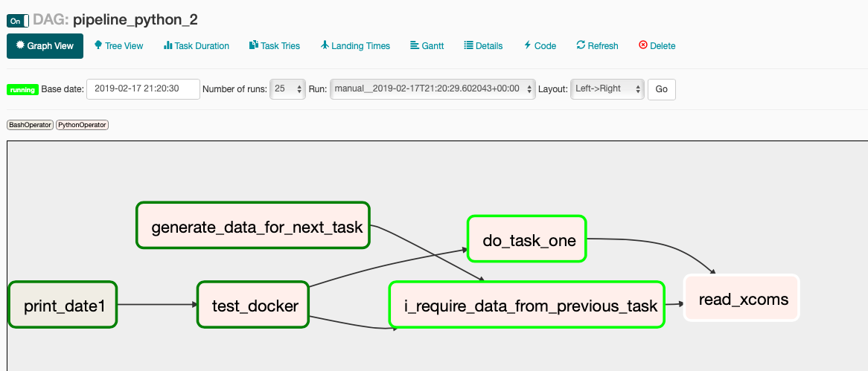Click the Details list icon
868x371 pixels.
[x=468, y=45]
